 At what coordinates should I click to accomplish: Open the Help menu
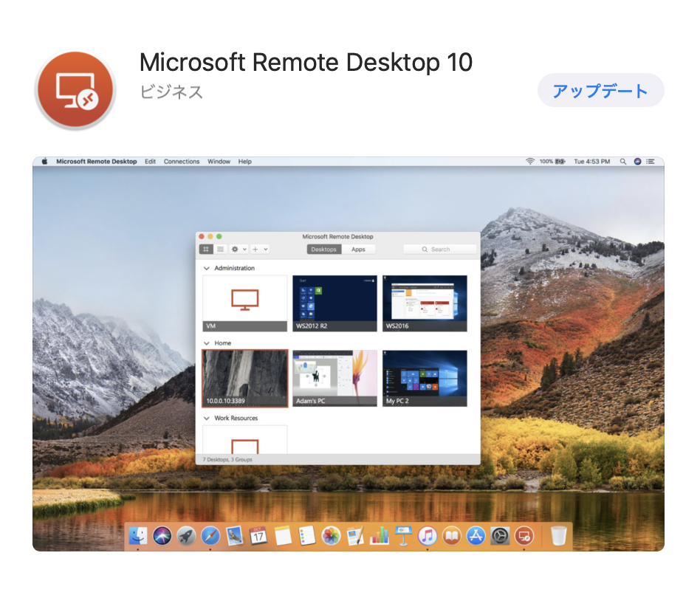tap(244, 162)
